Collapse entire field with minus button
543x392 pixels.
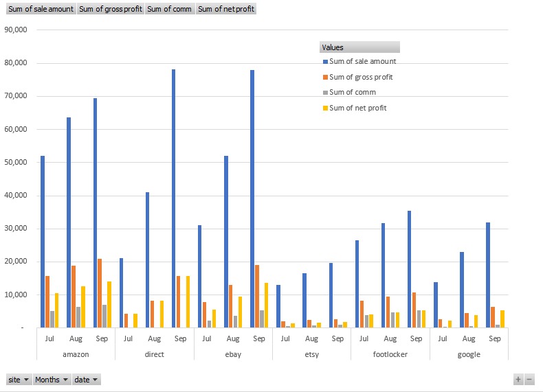[529, 379]
